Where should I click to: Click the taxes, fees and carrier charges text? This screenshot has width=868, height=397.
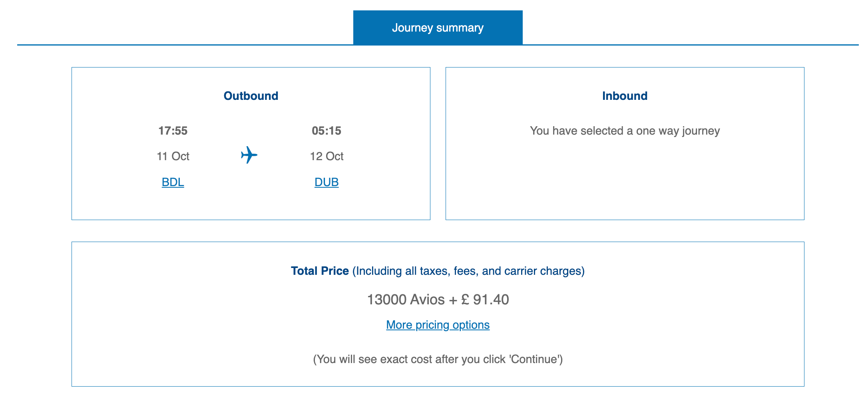click(468, 271)
